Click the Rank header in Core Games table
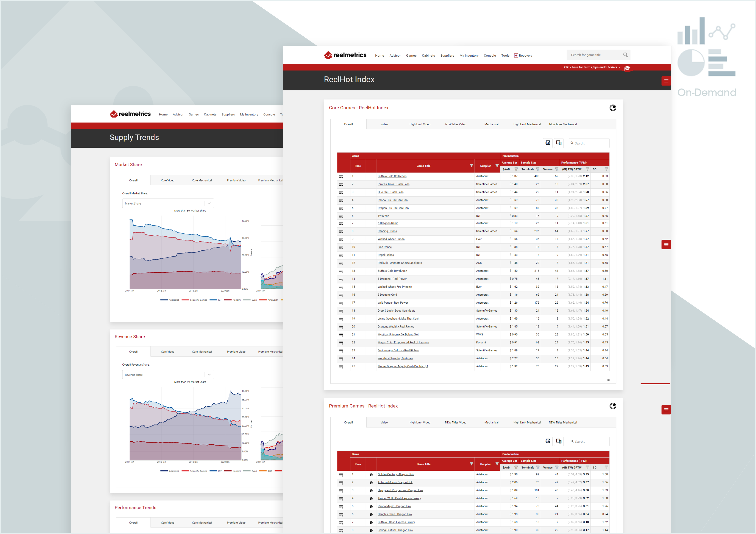The height and width of the screenshot is (534, 756). [x=358, y=166]
